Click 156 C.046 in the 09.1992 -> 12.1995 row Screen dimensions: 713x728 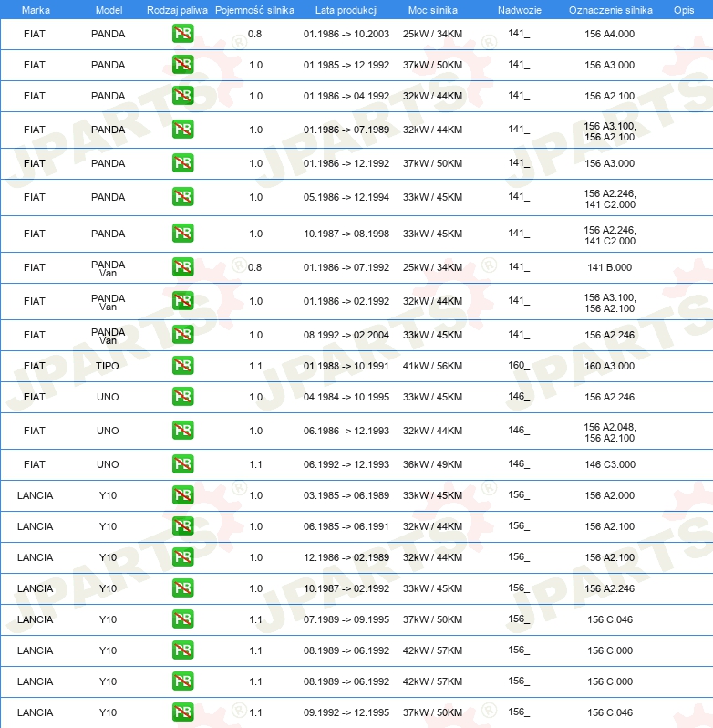(610, 712)
